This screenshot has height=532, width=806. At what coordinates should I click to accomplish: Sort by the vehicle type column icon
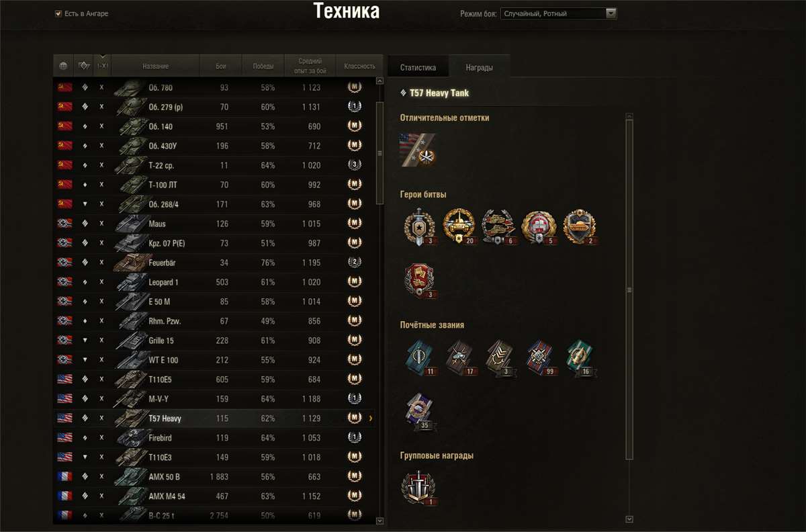[84, 66]
